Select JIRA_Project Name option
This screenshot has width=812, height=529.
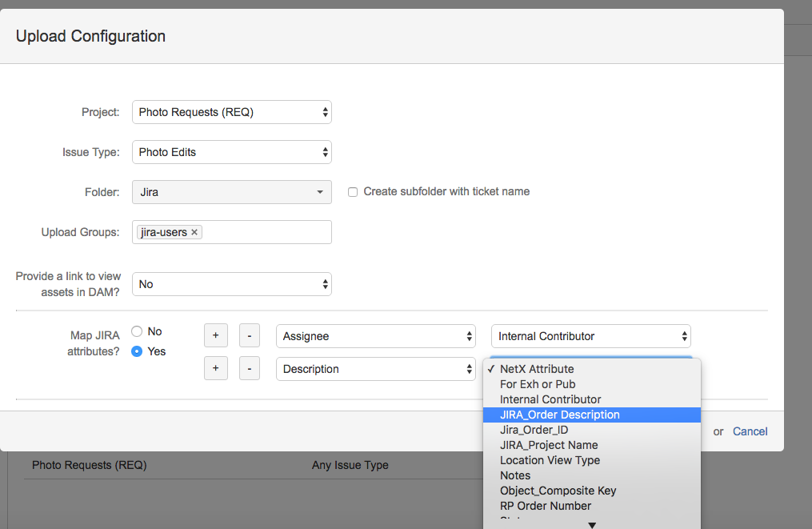591,445
